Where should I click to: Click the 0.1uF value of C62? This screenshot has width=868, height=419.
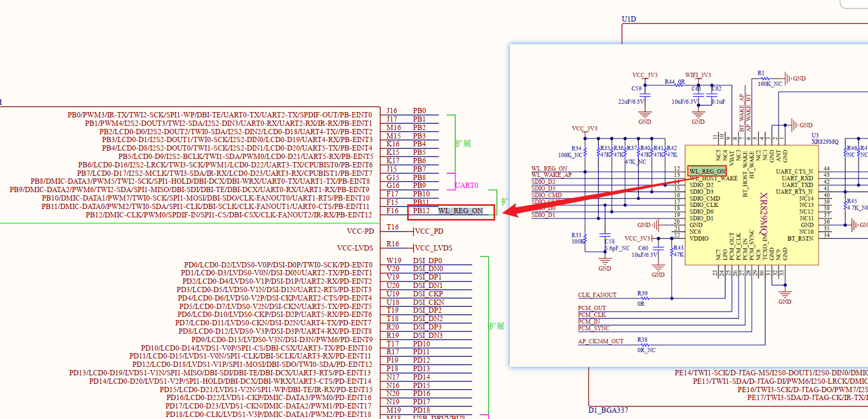(x=718, y=102)
